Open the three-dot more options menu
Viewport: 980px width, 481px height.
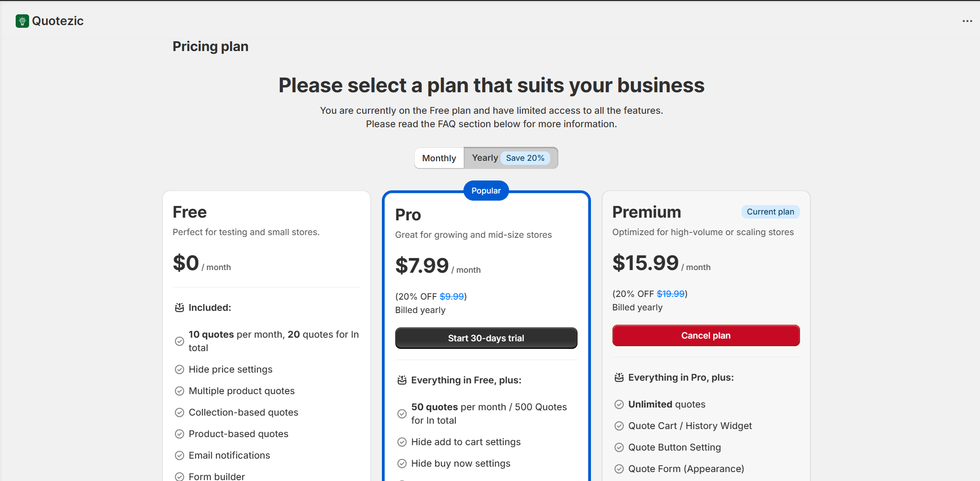tap(967, 21)
